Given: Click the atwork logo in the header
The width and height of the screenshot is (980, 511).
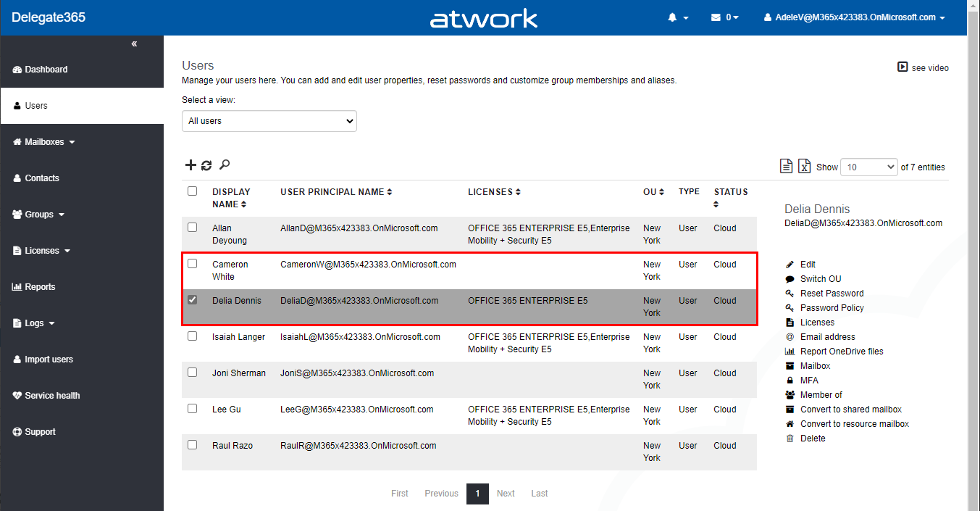Looking at the screenshot, I should tap(484, 18).
